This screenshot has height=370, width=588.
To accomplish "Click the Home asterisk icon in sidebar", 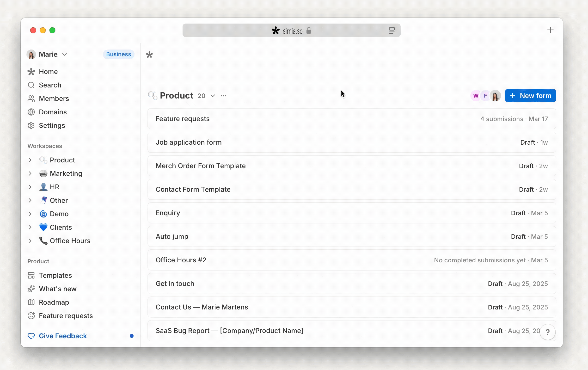I will (x=31, y=72).
